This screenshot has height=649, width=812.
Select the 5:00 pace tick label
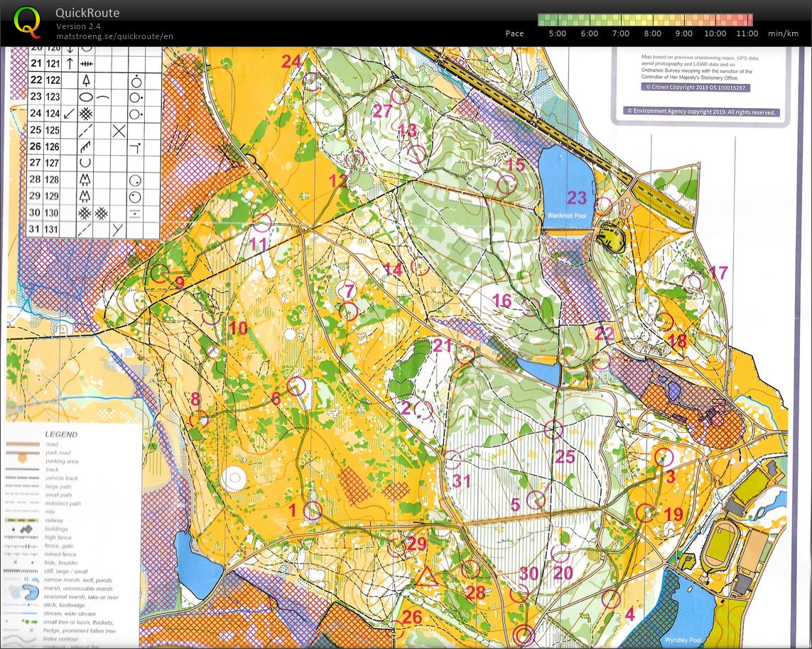pyautogui.click(x=557, y=33)
